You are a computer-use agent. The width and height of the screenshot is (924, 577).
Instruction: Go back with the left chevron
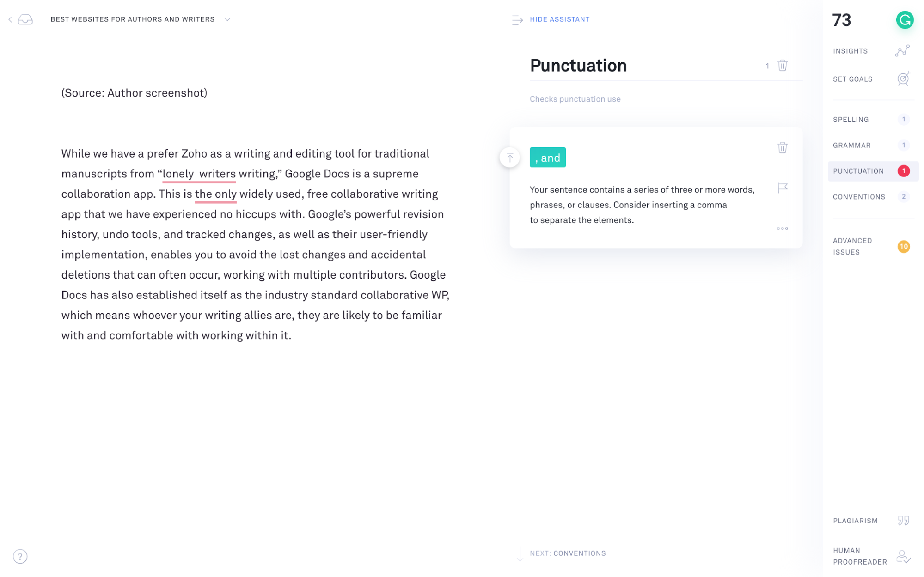10,19
